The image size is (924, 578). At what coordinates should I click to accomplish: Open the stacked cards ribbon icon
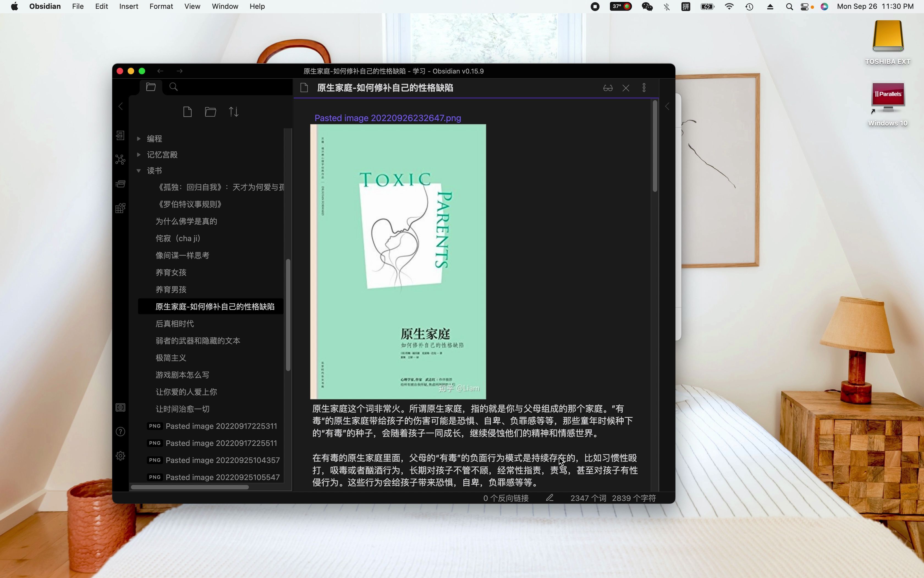(x=120, y=184)
